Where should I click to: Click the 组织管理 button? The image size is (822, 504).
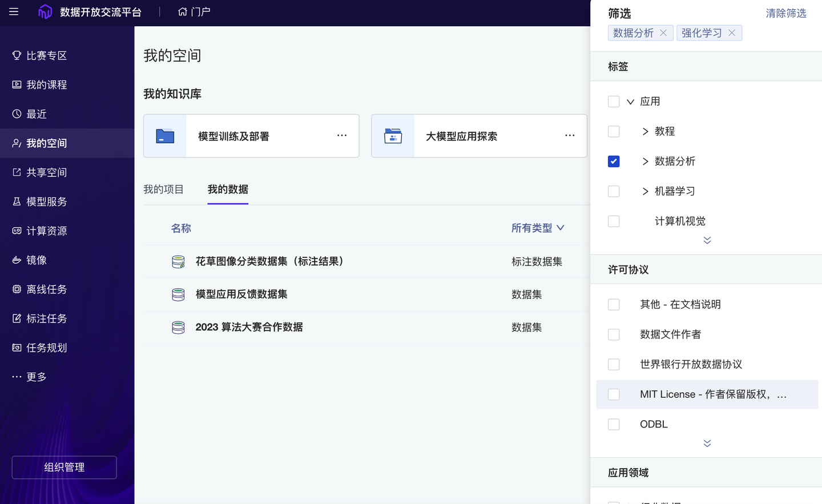coord(64,467)
